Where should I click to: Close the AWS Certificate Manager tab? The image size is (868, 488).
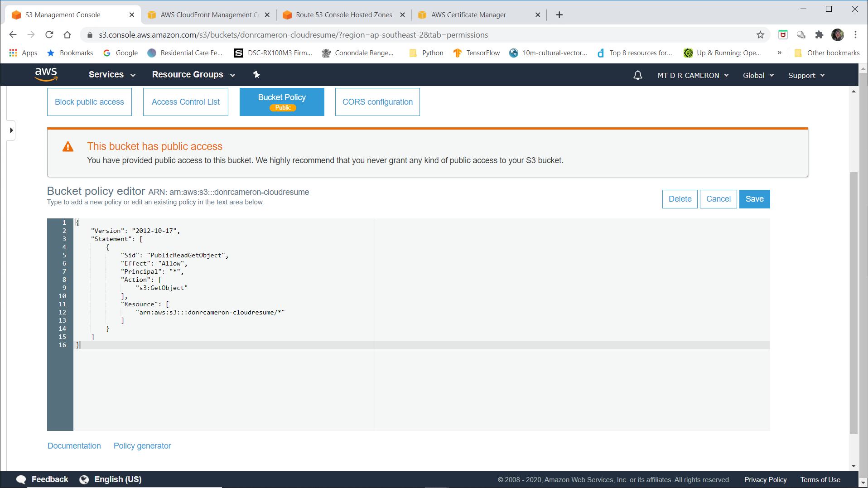538,15
